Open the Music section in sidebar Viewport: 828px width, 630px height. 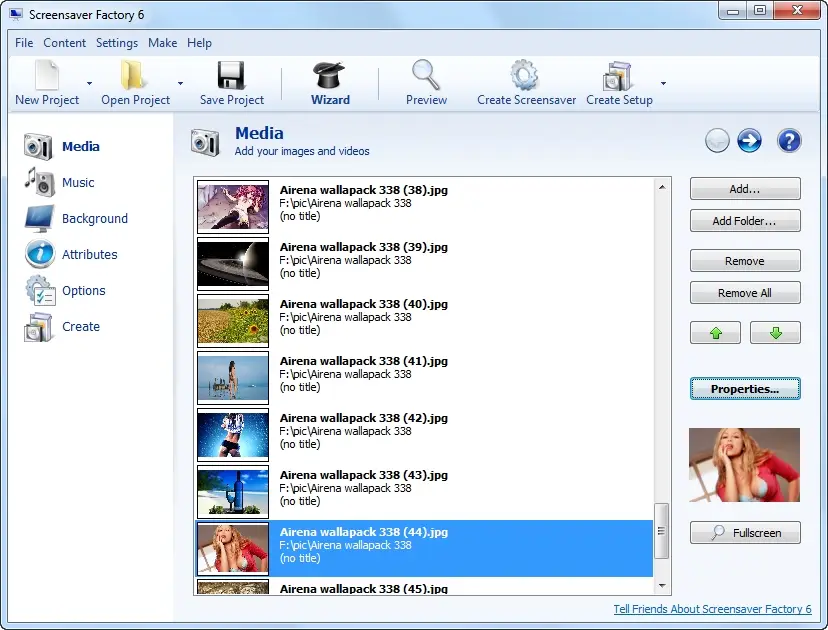77,182
